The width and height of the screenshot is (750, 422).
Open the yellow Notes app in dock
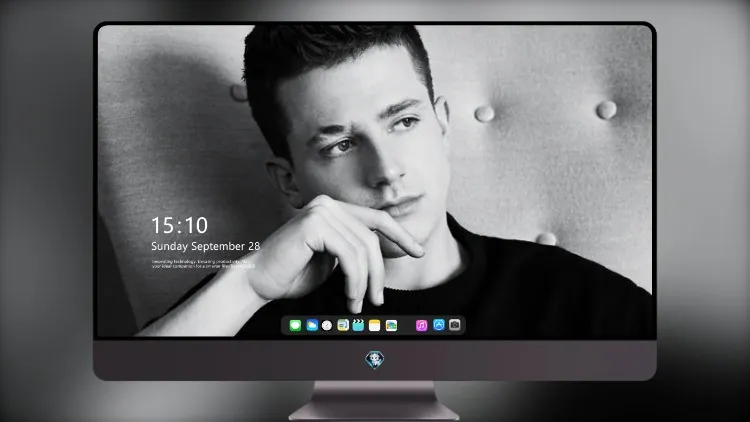tap(375, 325)
